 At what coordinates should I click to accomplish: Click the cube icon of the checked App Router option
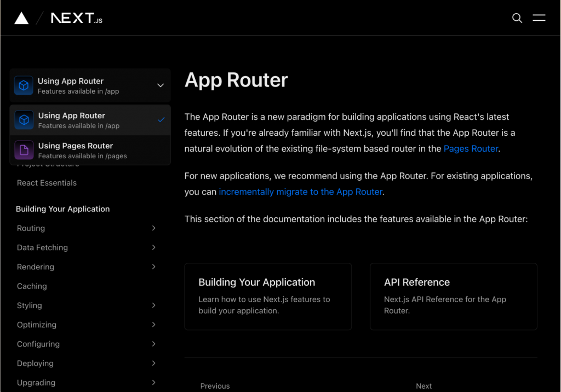(x=24, y=119)
